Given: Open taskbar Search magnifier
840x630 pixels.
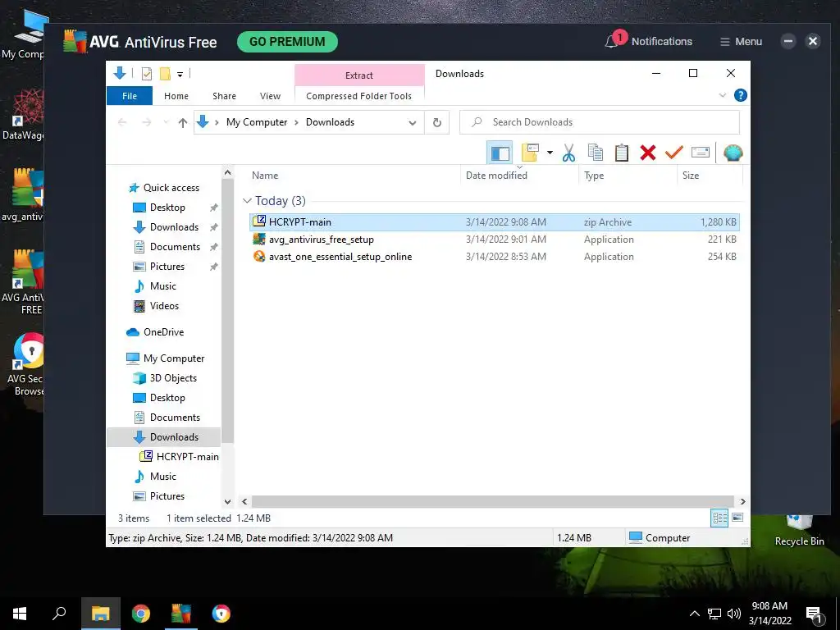Looking at the screenshot, I should (59, 614).
